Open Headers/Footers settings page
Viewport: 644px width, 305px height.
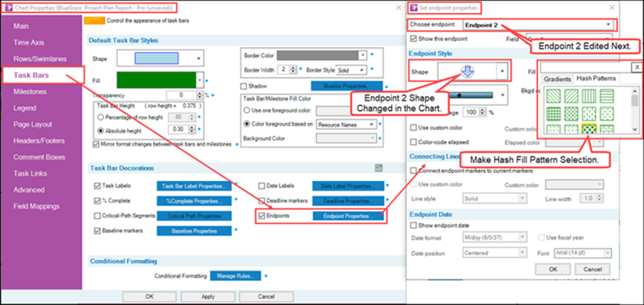click(39, 141)
